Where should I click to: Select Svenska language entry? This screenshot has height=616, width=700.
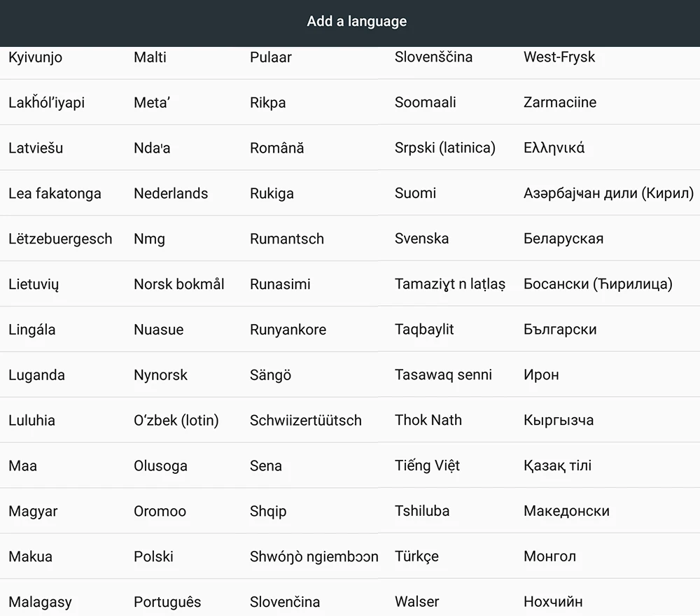click(421, 239)
